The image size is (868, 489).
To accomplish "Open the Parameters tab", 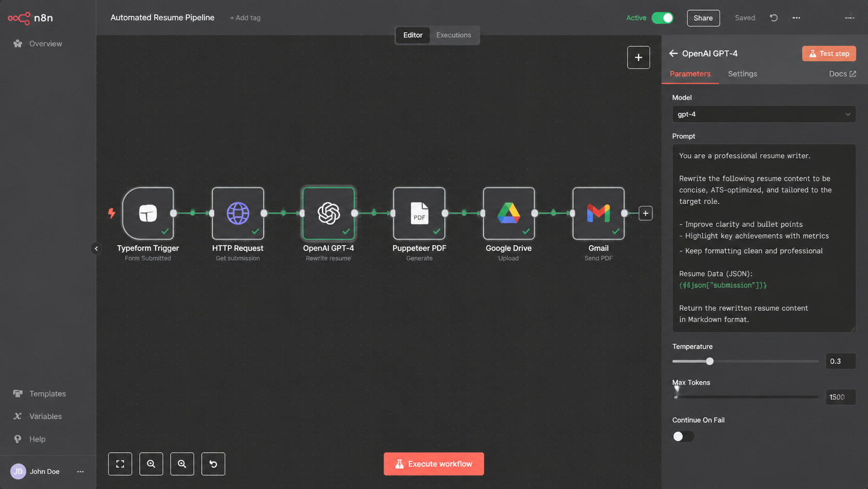I will [x=690, y=74].
